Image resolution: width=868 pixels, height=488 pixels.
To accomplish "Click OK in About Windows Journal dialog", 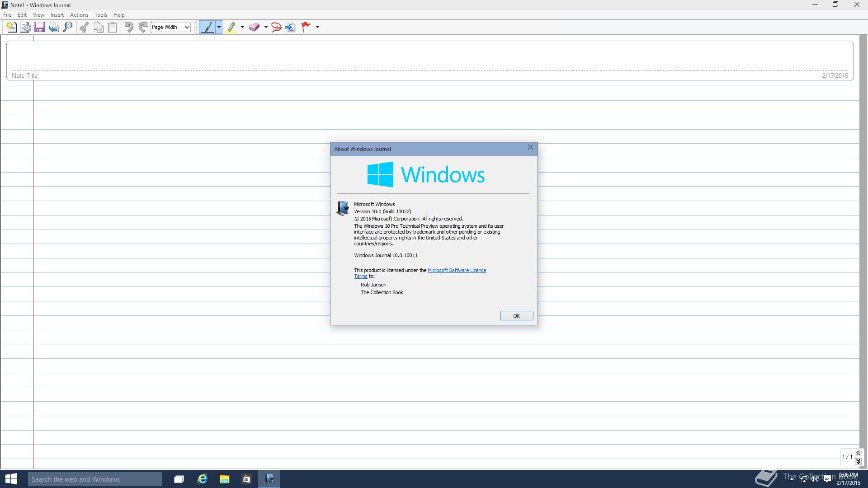I will point(516,316).
